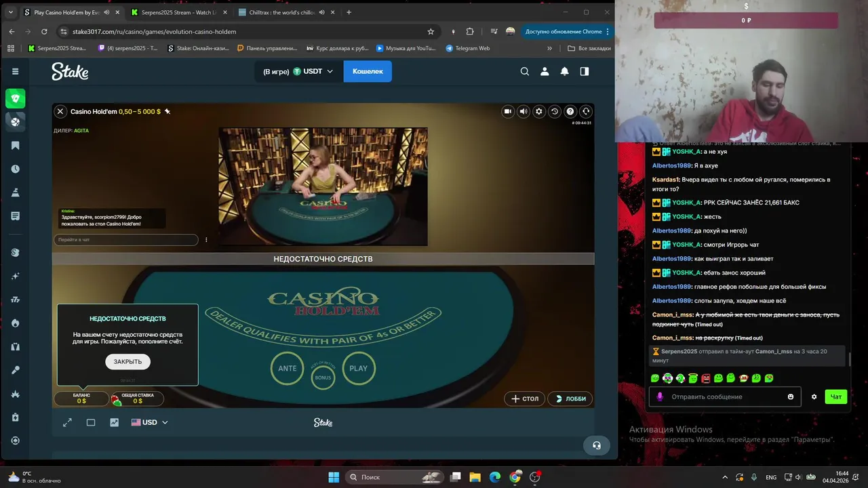Enter fullscreen with the expand arrows icon
This screenshot has height=488, width=868.
[x=67, y=422]
